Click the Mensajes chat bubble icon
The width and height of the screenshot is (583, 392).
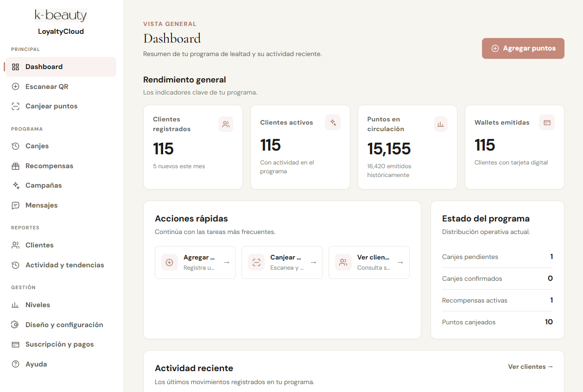tap(15, 205)
